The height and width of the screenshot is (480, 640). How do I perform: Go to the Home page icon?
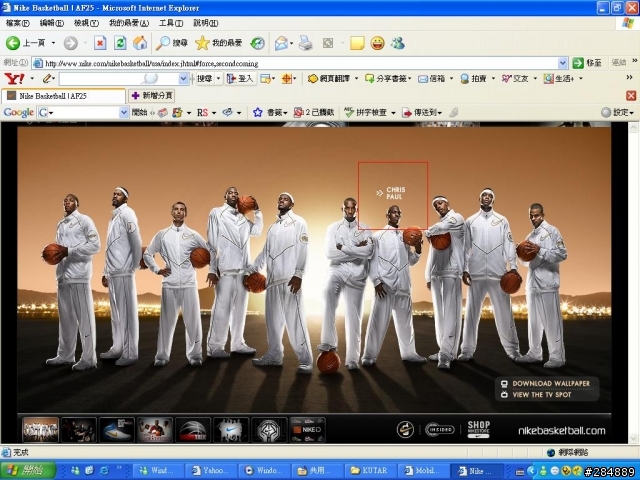tap(140, 43)
